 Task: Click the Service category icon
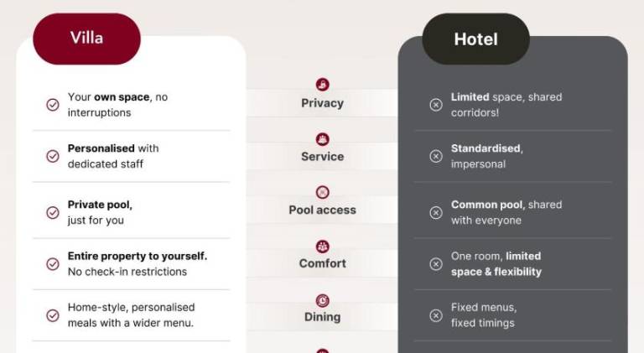tap(322, 138)
